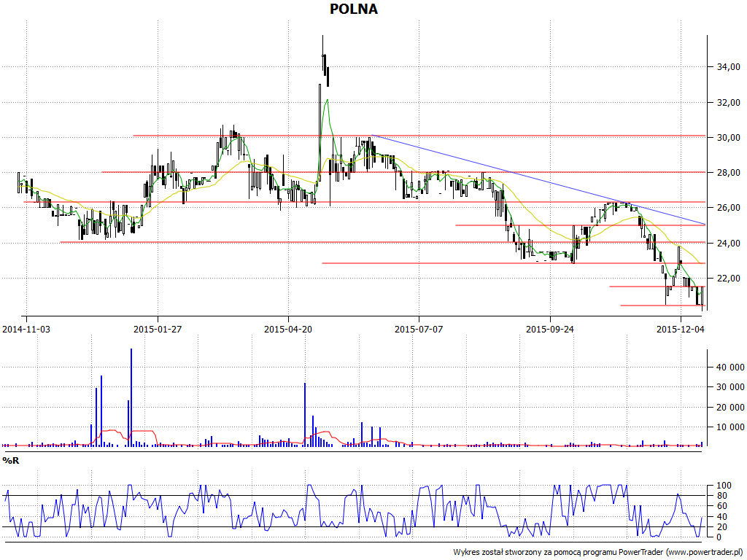Screen dimensions: 747x560
Task: Select the 60 level on %R axis
Action: pyautogui.click(x=721, y=506)
